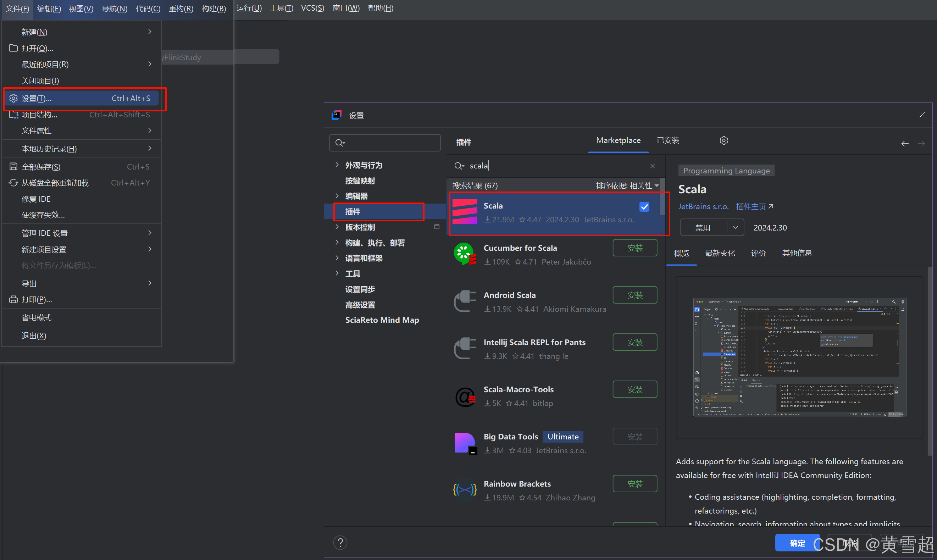This screenshot has width=937, height=560.
Task: Click the Big Data Tools plugin icon
Action: [465, 443]
